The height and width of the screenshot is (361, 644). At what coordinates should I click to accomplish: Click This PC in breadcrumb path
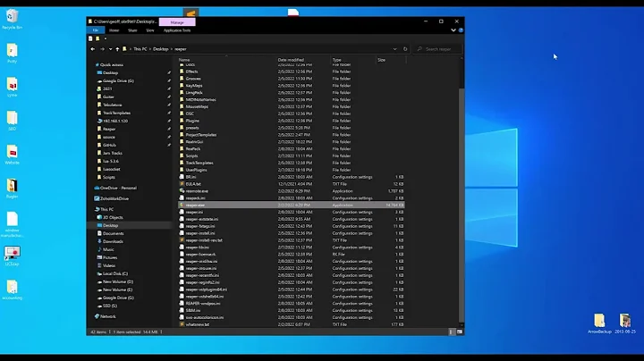coord(140,49)
